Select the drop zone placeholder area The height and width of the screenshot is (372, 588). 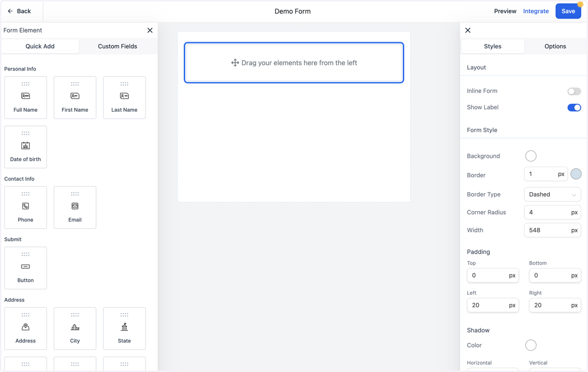(294, 63)
